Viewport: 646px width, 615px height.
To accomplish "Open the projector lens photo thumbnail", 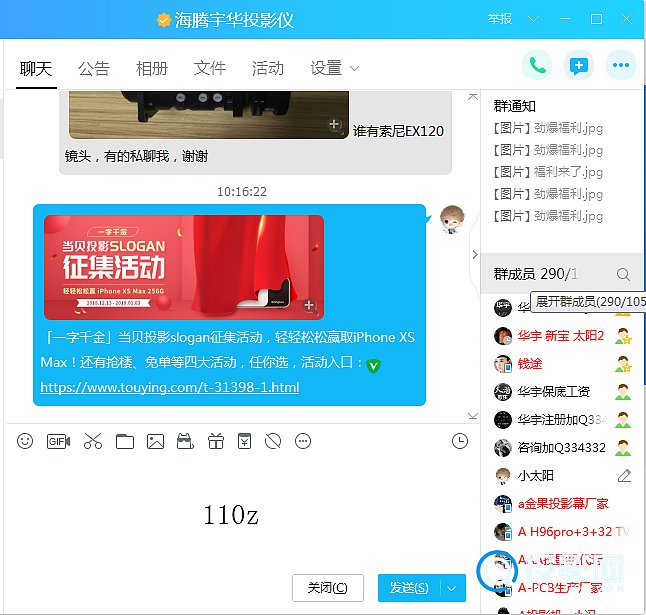I will (x=208, y=115).
